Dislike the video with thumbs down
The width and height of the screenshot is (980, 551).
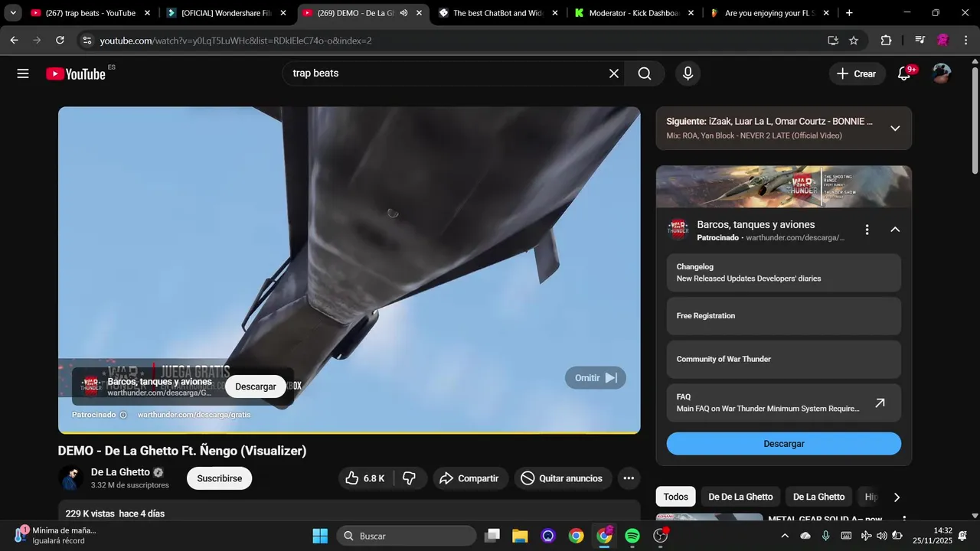(x=410, y=478)
